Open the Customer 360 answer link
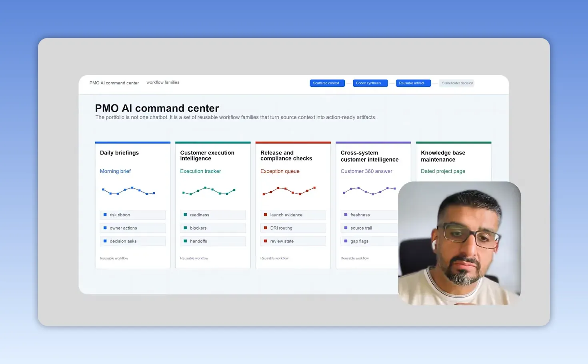The image size is (588, 364). tap(366, 171)
